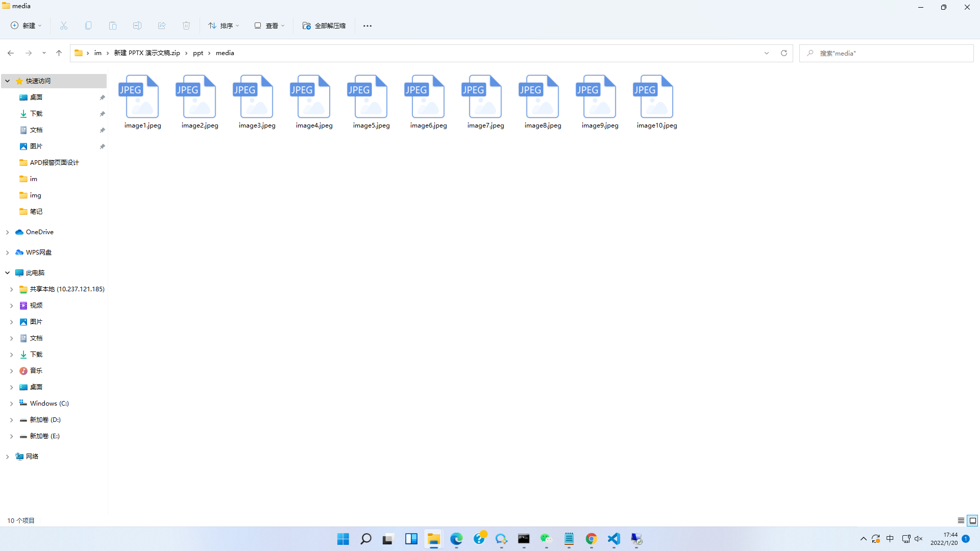980x551 pixels.
Task: Refresh the media folder view
Action: (784, 53)
